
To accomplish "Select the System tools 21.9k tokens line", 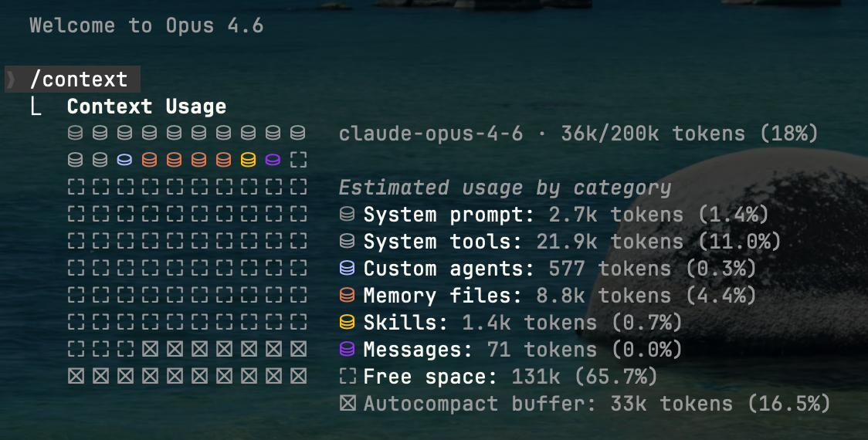I will [x=571, y=242].
